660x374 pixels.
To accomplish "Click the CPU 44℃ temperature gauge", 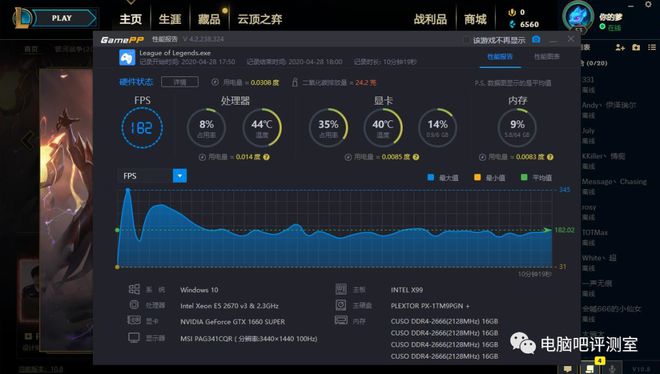I will pos(262,128).
